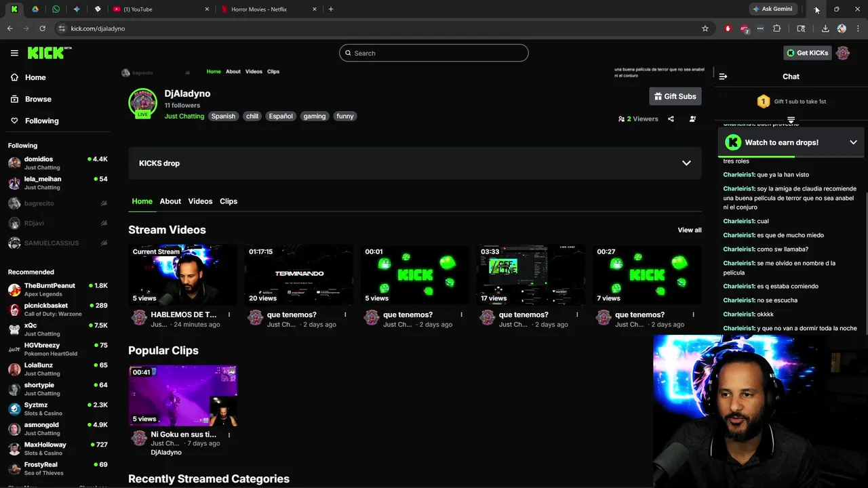Go to Home in left sidebar

click(35, 77)
